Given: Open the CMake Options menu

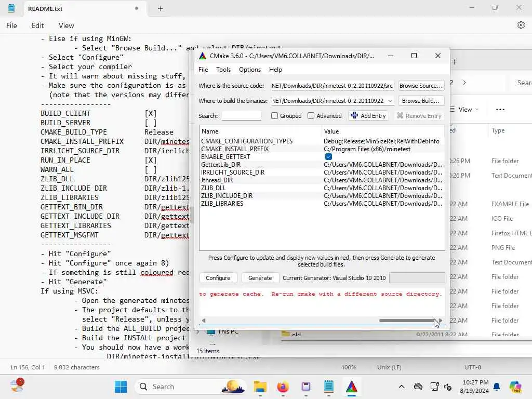Looking at the screenshot, I should (x=250, y=70).
